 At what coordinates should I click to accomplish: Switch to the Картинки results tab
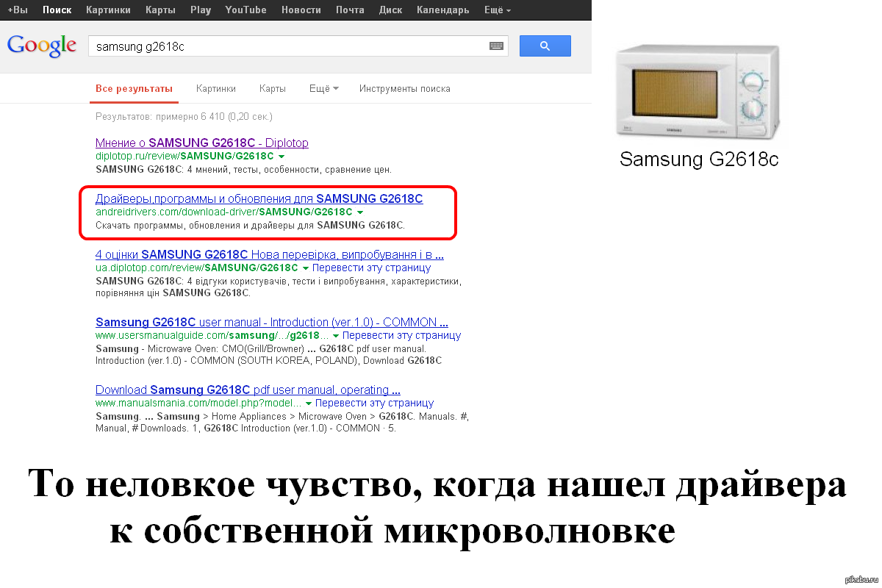click(x=216, y=88)
